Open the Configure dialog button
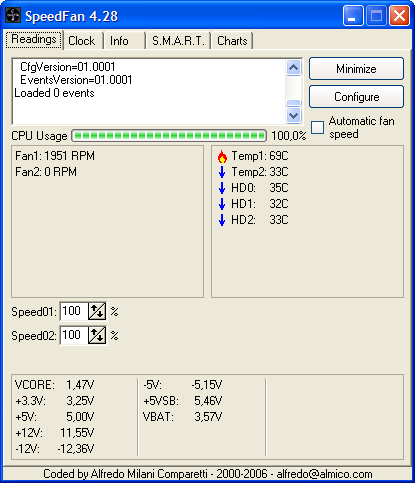This screenshot has height=483, width=415. (x=356, y=97)
